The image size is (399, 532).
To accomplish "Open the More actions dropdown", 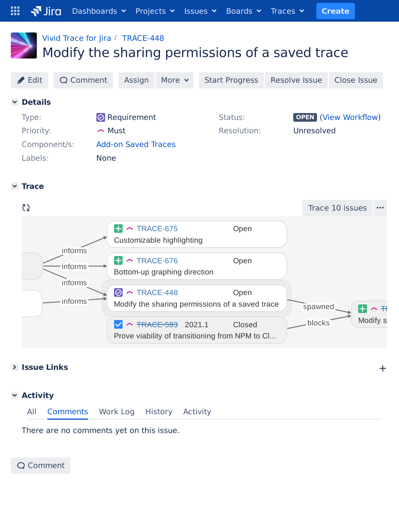I will pos(175,80).
